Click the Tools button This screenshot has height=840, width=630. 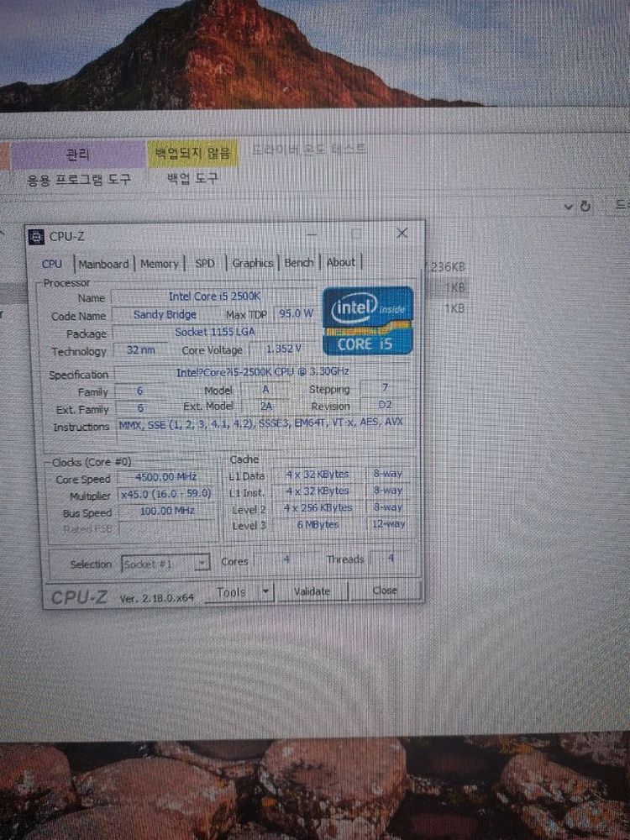click(x=232, y=592)
